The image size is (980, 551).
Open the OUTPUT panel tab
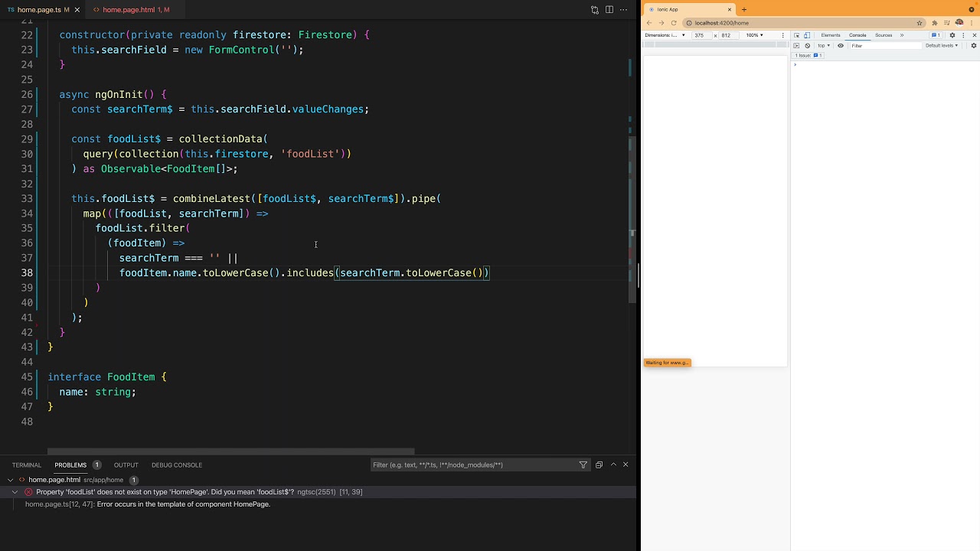tap(126, 465)
